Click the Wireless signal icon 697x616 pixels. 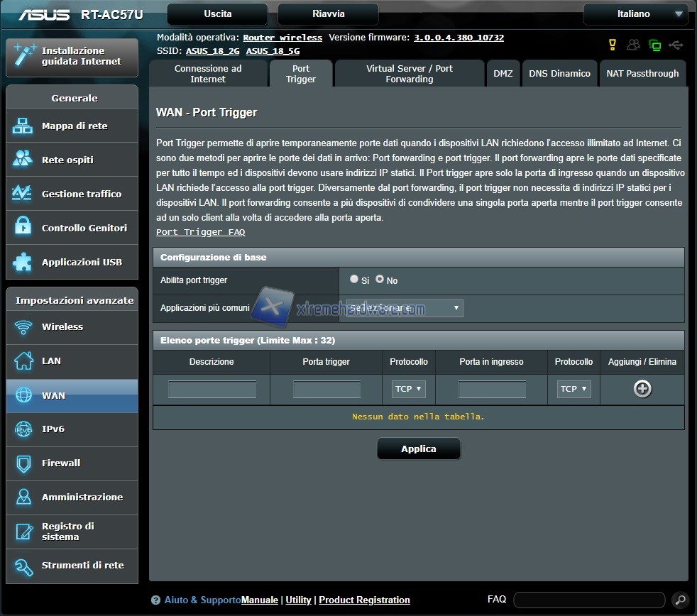coord(23,327)
